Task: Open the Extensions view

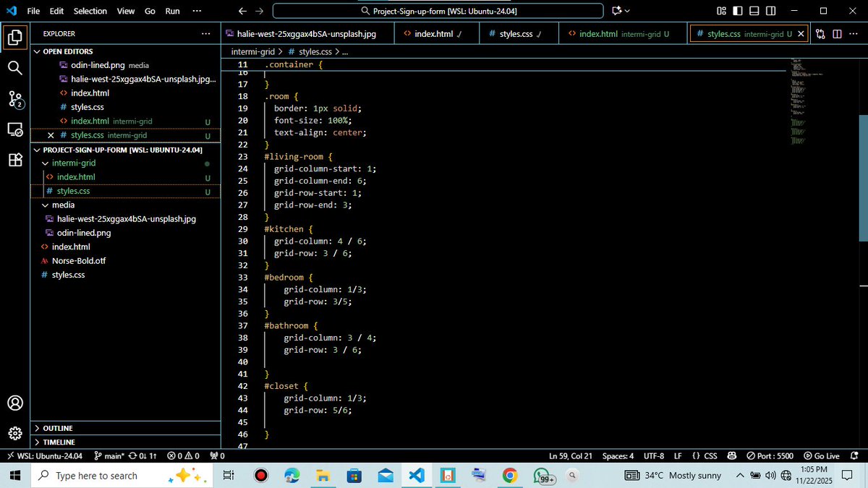Action: click(x=15, y=160)
